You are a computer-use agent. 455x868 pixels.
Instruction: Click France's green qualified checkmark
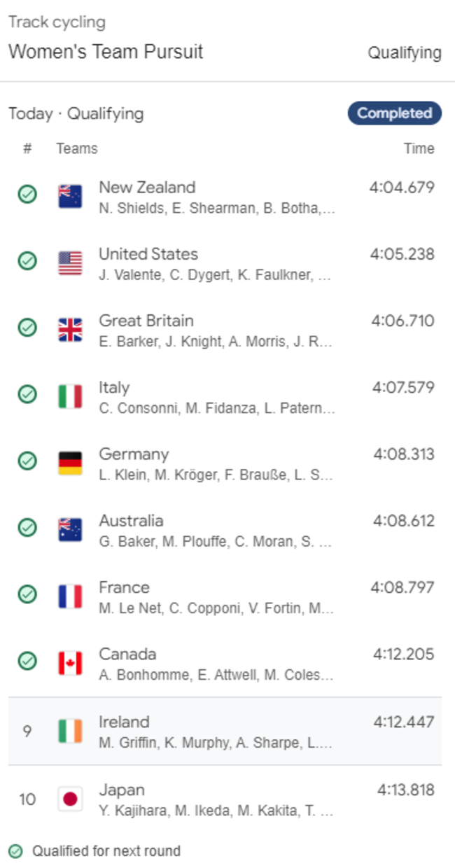pos(27,594)
